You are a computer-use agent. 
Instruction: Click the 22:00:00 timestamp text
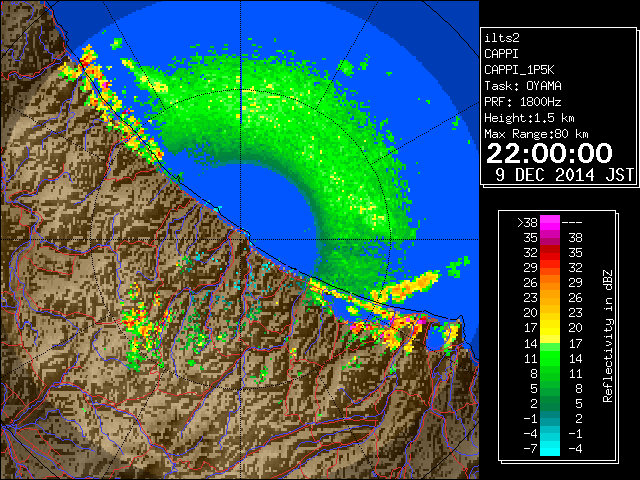coord(549,153)
